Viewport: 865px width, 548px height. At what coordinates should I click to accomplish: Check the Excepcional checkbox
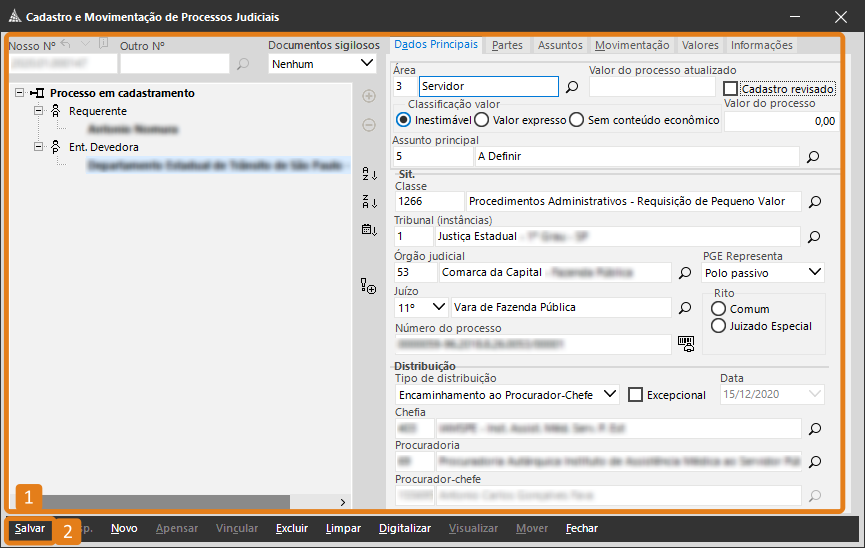point(635,395)
